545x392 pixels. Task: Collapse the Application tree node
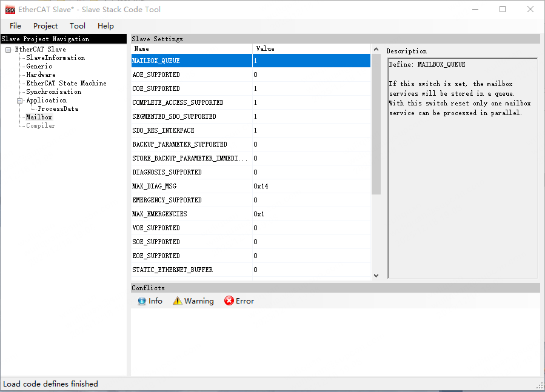click(20, 101)
